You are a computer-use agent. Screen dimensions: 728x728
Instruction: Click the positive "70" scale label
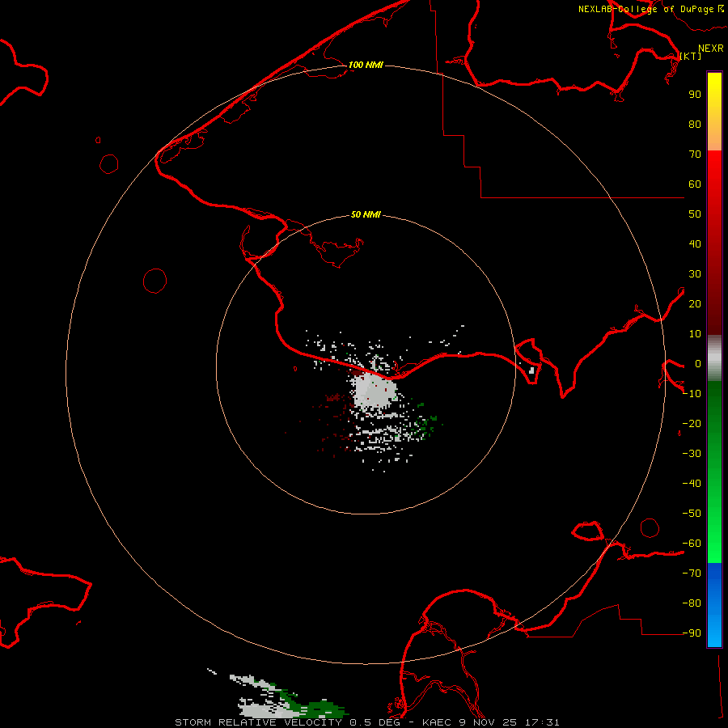pos(695,154)
